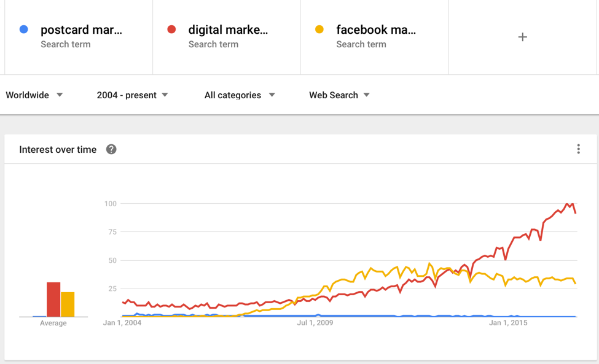Click the yellow dot for facebook marketing

(x=319, y=29)
